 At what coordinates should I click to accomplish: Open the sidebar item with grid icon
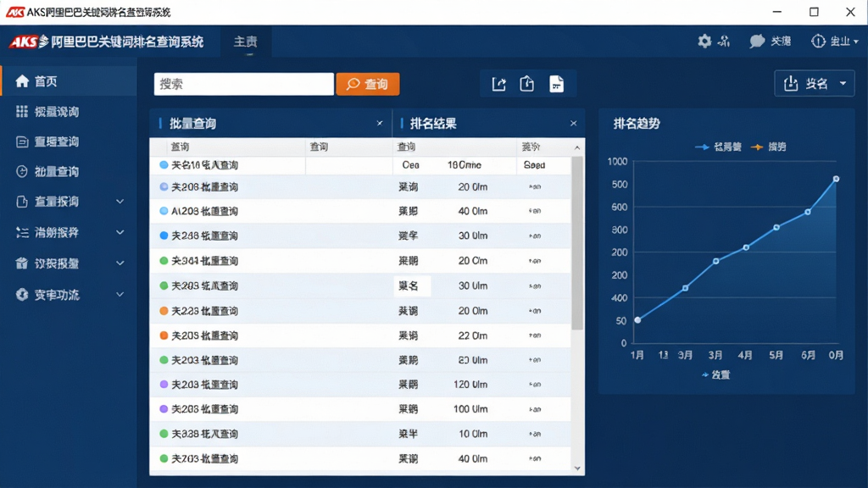pos(68,112)
